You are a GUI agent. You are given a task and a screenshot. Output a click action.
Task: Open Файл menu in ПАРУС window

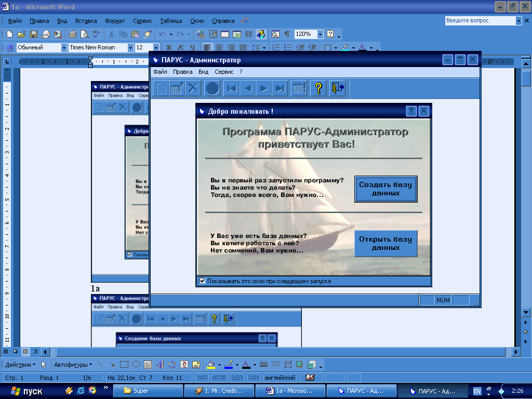(x=160, y=72)
